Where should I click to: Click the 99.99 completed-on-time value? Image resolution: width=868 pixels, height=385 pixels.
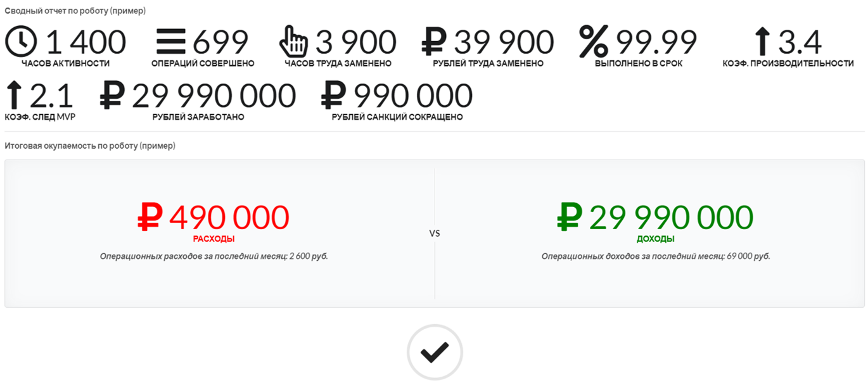[656, 42]
